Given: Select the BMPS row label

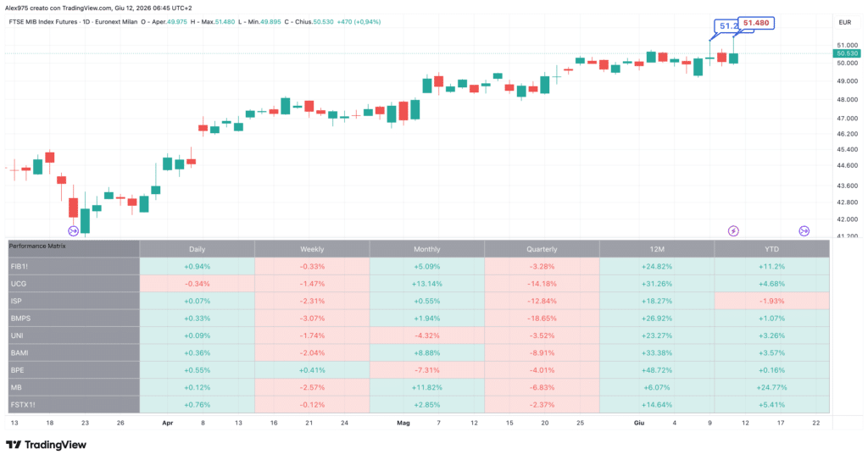Looking at the screenshot, I should [74, 319].
